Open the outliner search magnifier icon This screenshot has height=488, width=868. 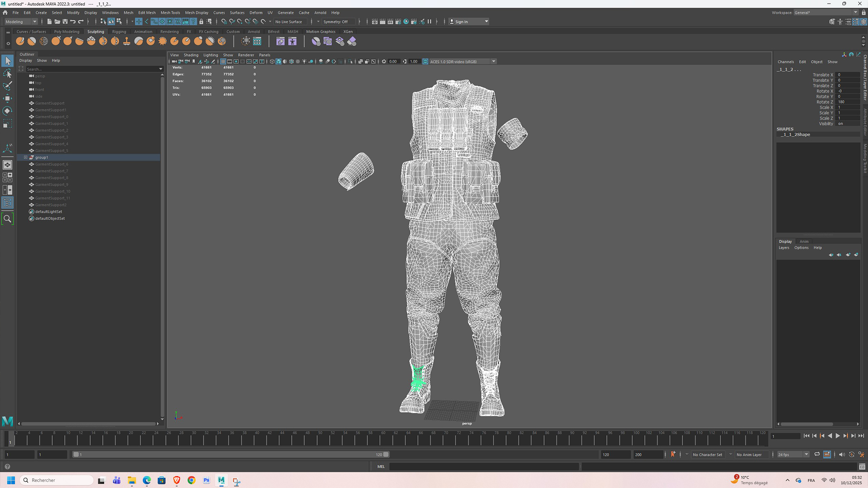pos(7,219)
